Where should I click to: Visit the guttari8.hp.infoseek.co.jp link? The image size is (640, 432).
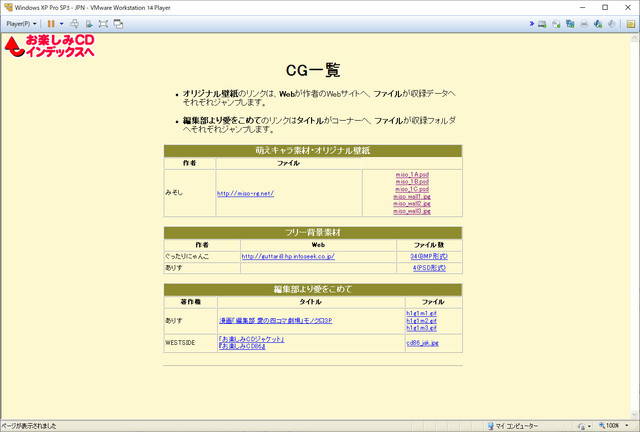288,256
